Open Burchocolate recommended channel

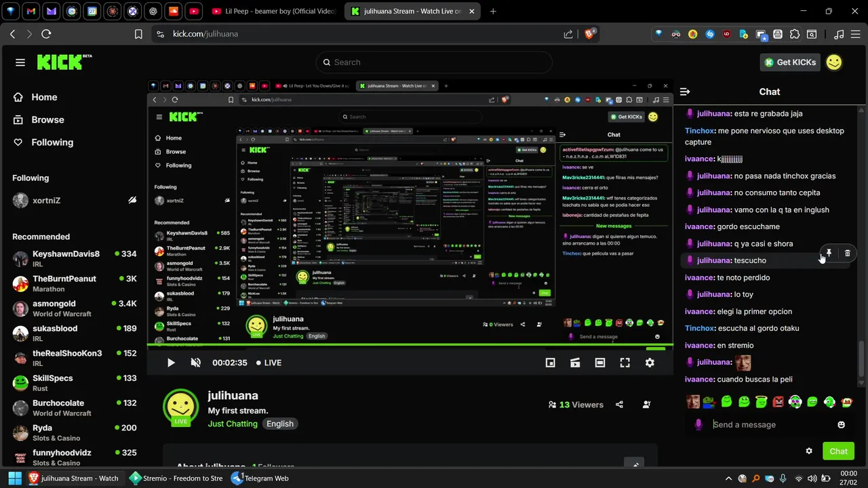click(75, 407)
